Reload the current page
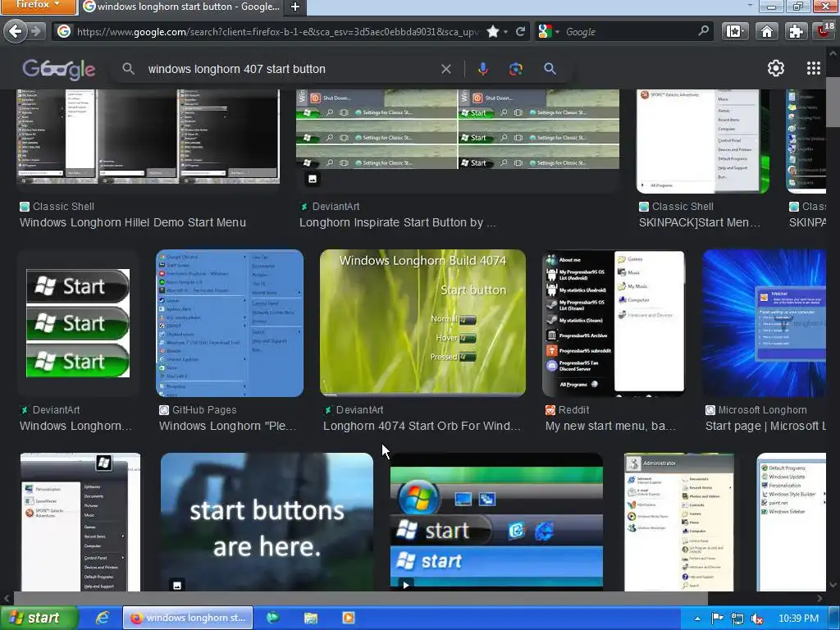840x630 pixels. click(x=520, y=32)
